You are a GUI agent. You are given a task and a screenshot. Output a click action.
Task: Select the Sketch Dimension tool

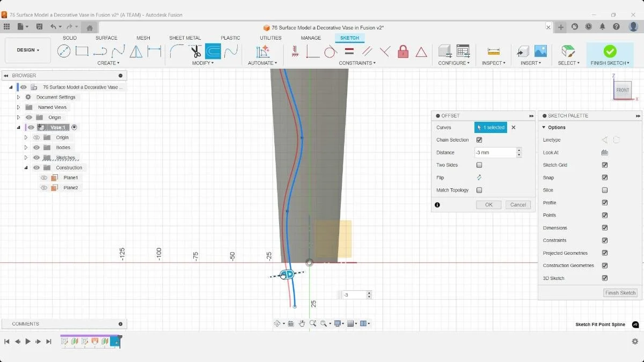tap(155, 51)
